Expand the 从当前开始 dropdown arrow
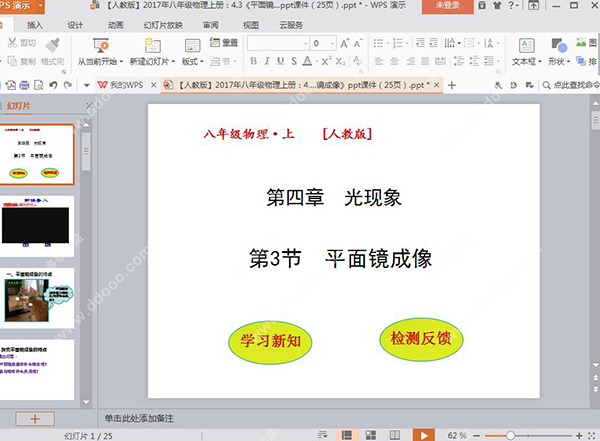600x441 pixels. (x=121, y=61)
